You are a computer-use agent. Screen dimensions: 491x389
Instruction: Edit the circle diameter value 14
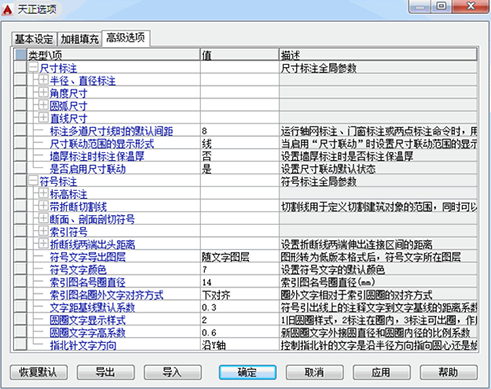[x=240, y=282]
